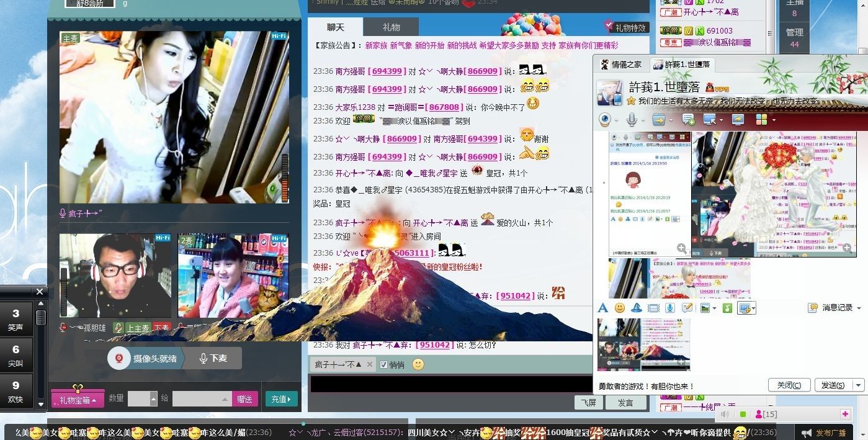Send a music file with the green note icon
This screenshot has width=868, height=440.
[727, 308]
